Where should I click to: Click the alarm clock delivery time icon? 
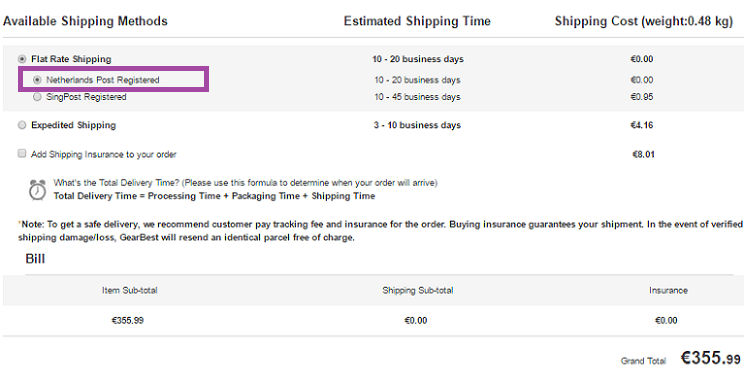[37, 190]
